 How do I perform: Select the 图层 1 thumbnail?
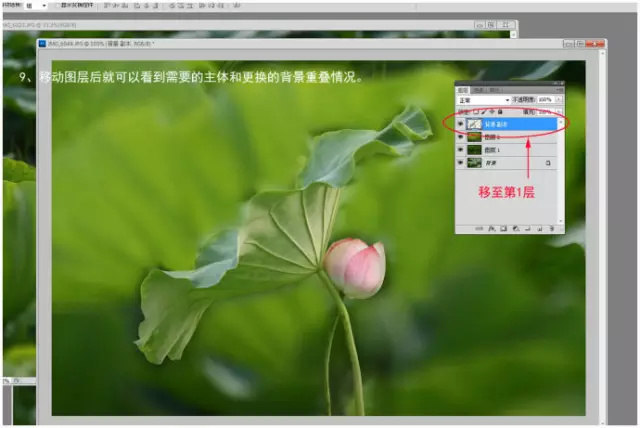(x=474, y=149)
